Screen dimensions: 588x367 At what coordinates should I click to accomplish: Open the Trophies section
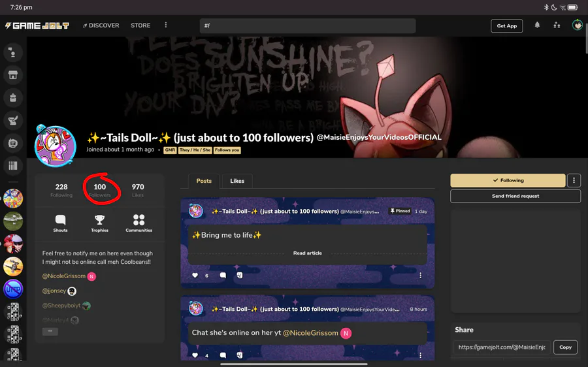point(99,223)
